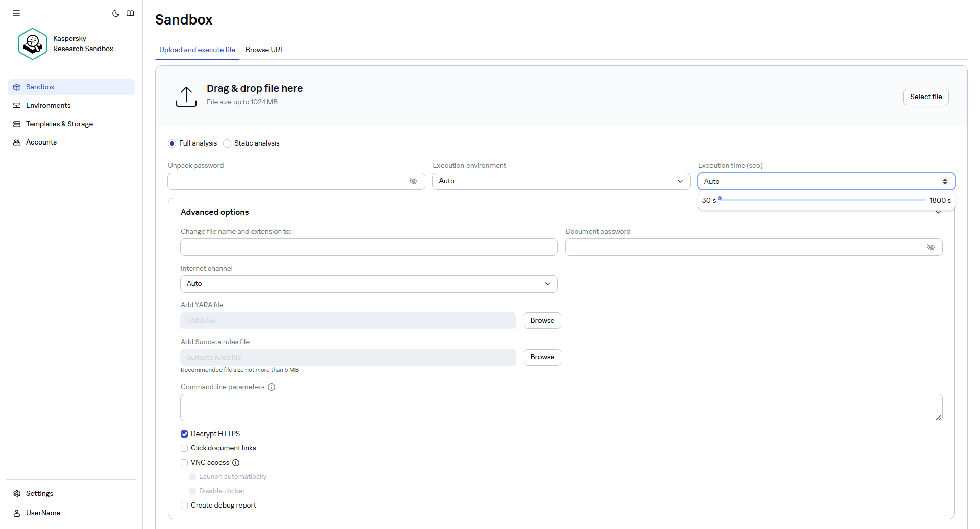Uncheck the Decrypt HTTPS checkbox
980x529 pixels.
coord(184,434)
